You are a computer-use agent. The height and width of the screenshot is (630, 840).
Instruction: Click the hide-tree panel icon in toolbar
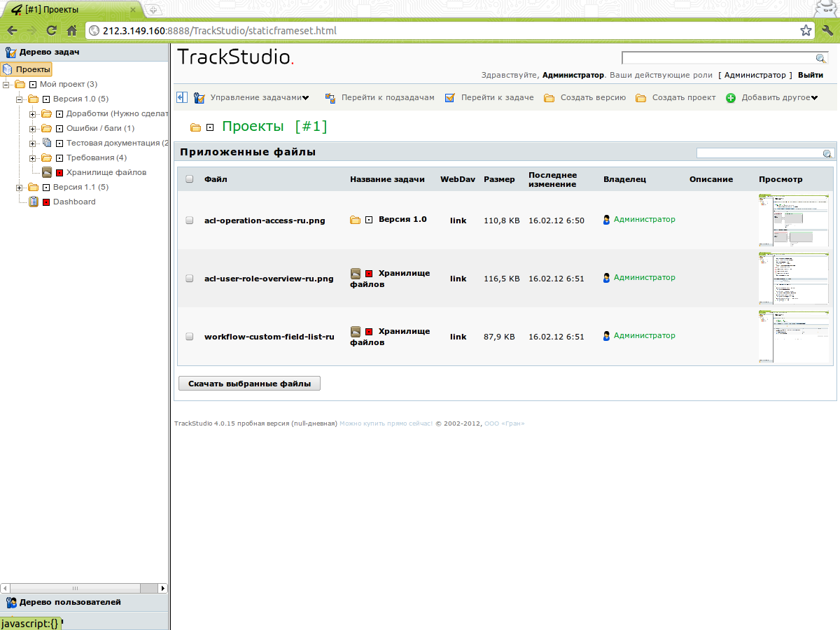click(x=182, y=97)
